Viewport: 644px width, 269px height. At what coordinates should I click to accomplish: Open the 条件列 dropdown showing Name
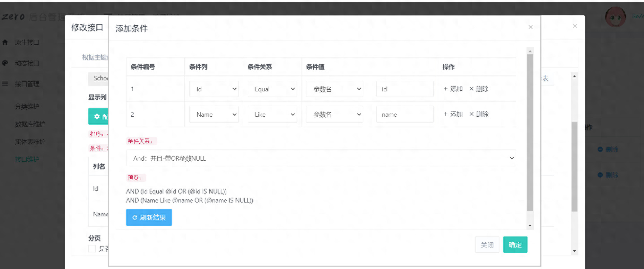pyautogui.click(x=214, y=114)
